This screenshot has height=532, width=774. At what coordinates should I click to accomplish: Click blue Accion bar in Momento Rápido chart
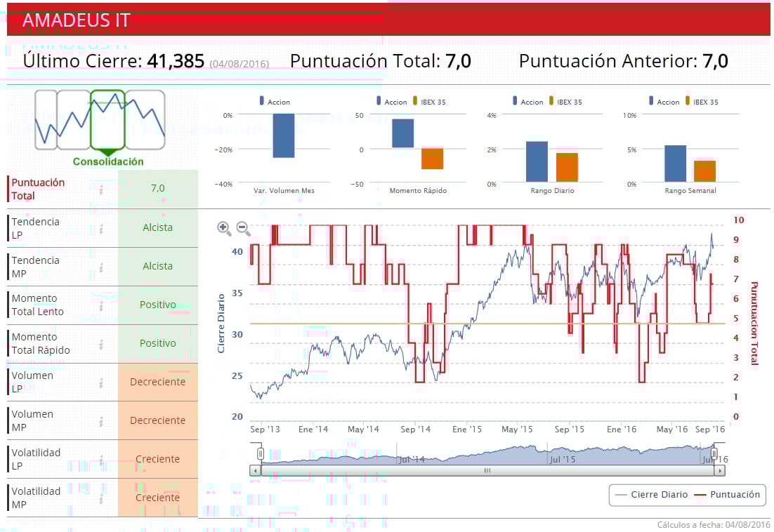[402, 133]
